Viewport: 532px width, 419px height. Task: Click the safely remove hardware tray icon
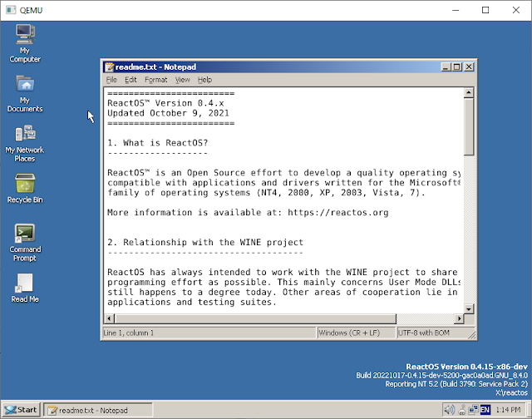(462, 410)
